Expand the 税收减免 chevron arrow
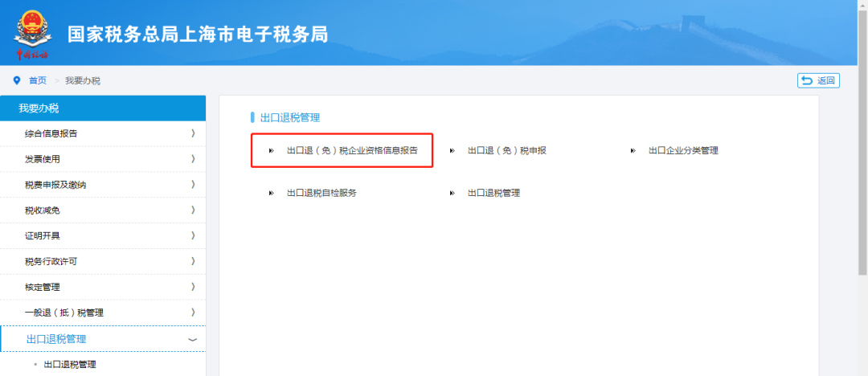868x376 pixels. coord(193,210)
